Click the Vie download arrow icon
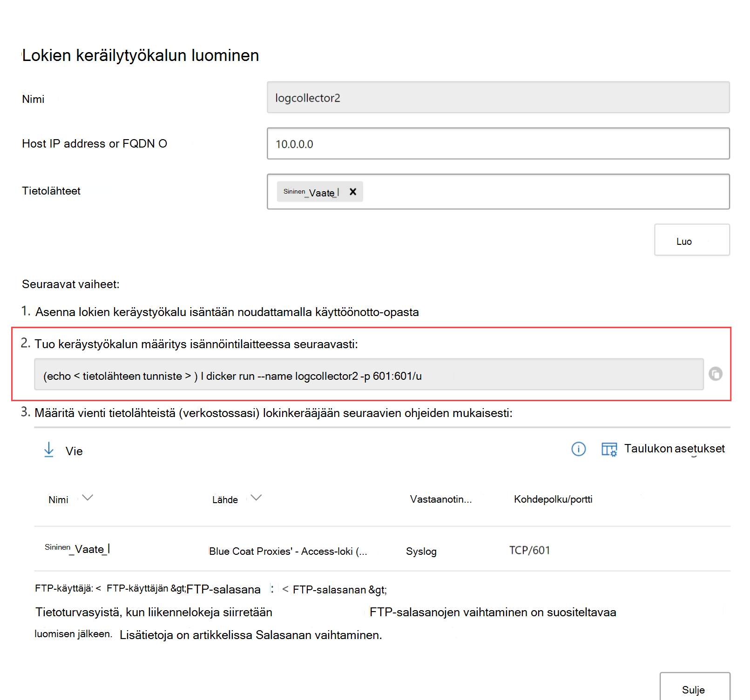Image resolution: width=750 pixels, height=700 pixels. pyautogui.click(x=49, y=450)
